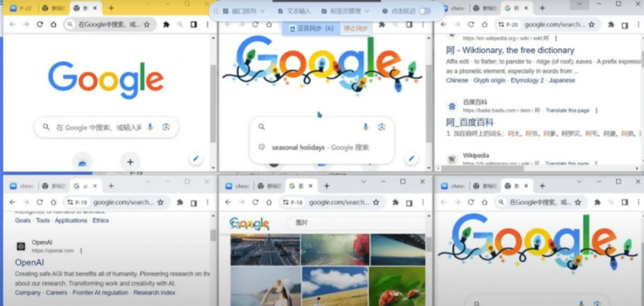Open the 阿 - Wiktionary search result link
Screen dimensions: 644x306
tap(510, 50)
